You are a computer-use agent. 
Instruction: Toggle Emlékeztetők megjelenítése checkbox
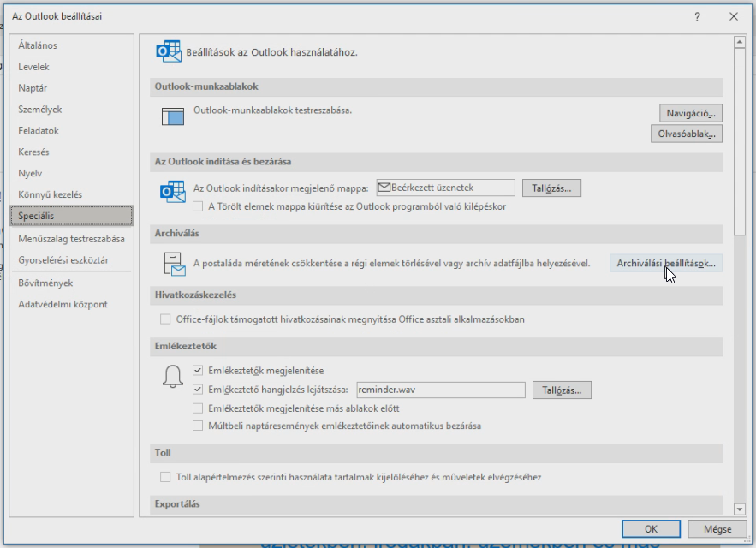point(199,371)
